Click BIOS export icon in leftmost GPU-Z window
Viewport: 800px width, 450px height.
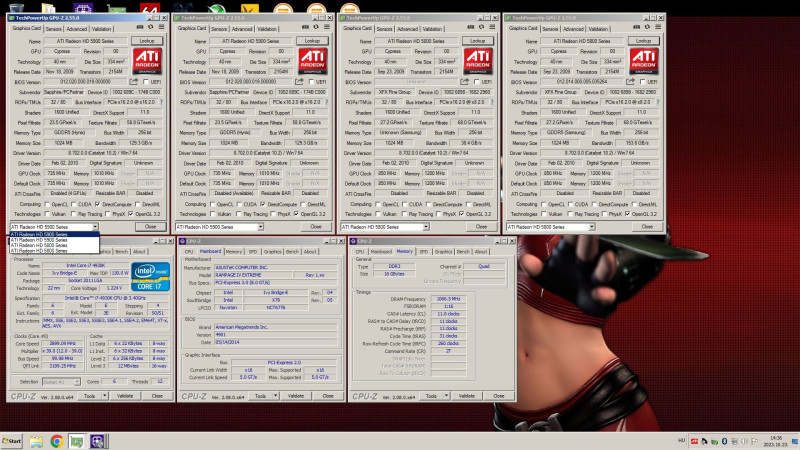[134, 82]
